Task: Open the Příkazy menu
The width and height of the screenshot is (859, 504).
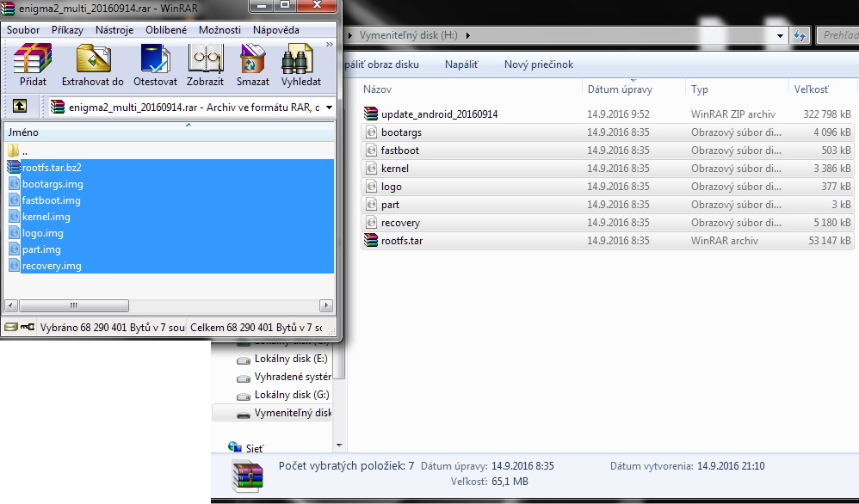Action: tap(67, 30)
